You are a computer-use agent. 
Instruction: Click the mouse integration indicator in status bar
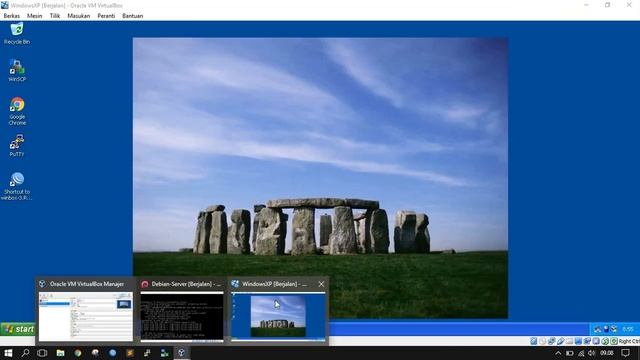click(605, 341)
